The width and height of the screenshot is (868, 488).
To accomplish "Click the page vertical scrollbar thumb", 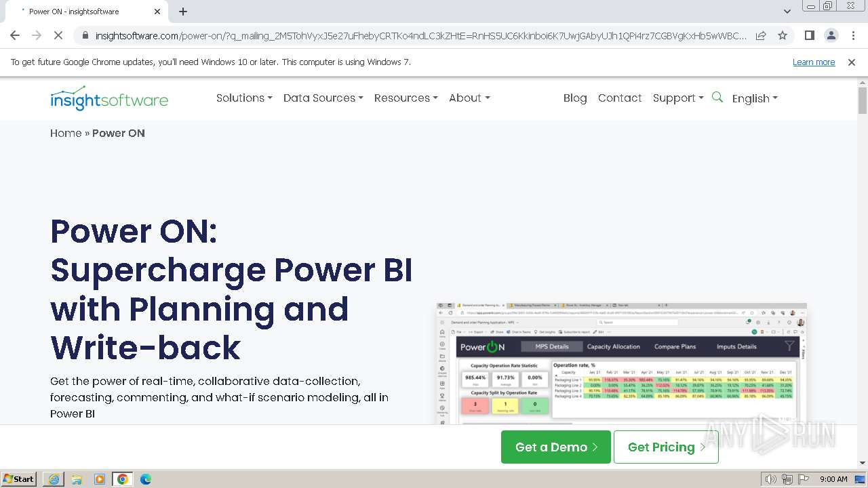I will (x=863, y=100).
